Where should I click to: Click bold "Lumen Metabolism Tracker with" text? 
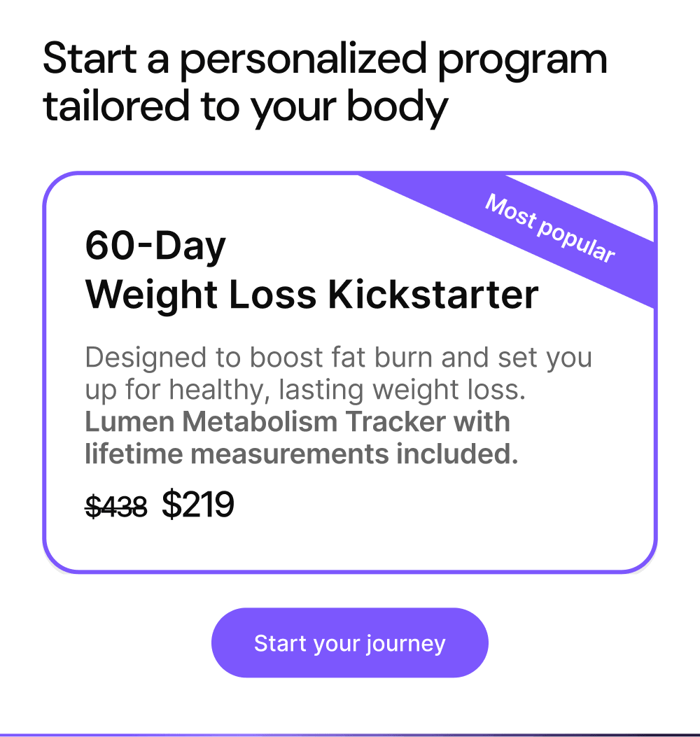[x=297, y=422]
